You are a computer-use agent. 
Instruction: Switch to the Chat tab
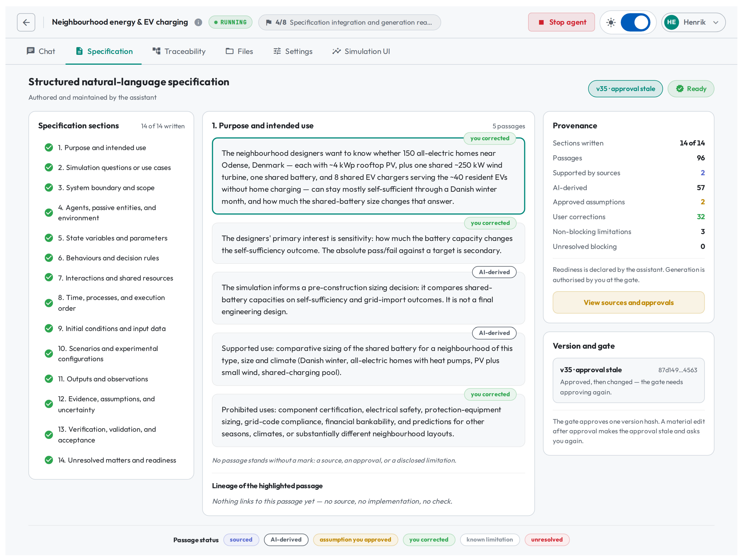click(41, 51)
